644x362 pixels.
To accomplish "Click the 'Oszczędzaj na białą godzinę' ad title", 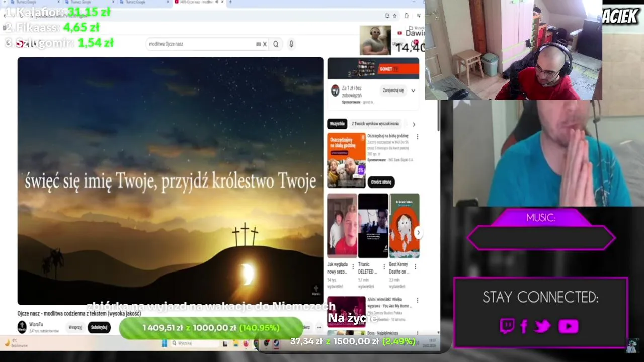I will click(387, 136).
